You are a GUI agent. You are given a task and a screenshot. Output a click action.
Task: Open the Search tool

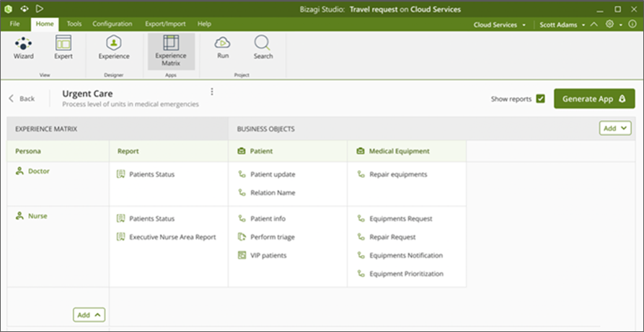click(x=263, y=48)
